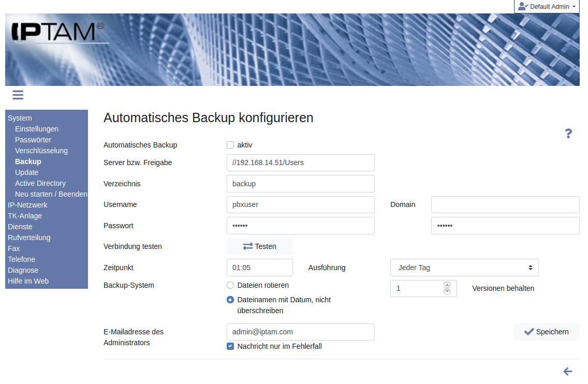
Task: Click the back arrow icon
Action: click(567, 372)
